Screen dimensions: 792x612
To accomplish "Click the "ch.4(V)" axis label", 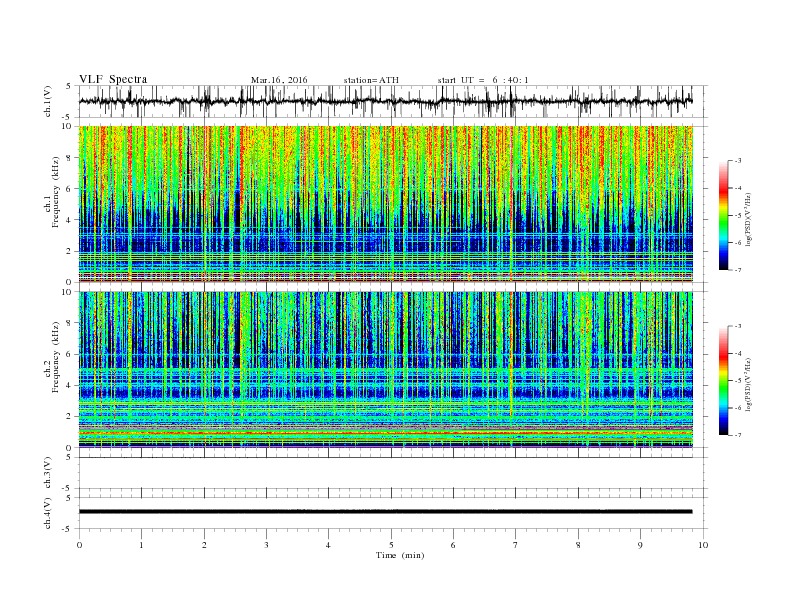I will (x=48, y=513).
